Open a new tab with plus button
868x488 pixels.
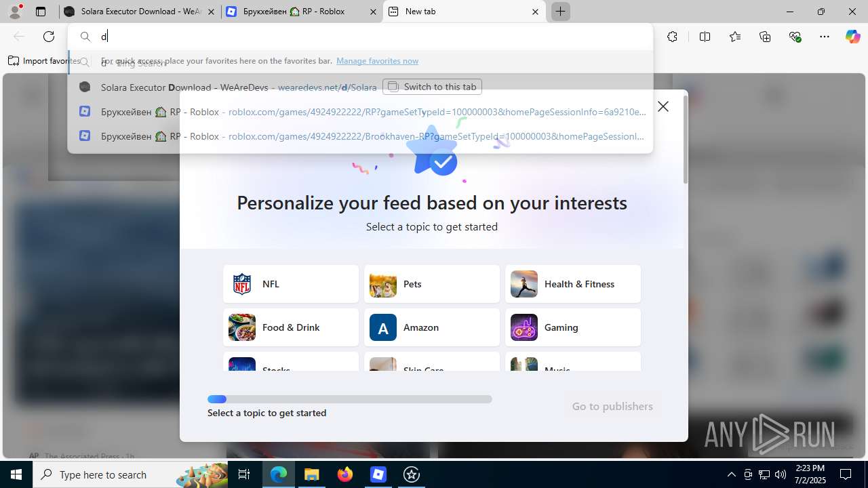click(561, 12)
